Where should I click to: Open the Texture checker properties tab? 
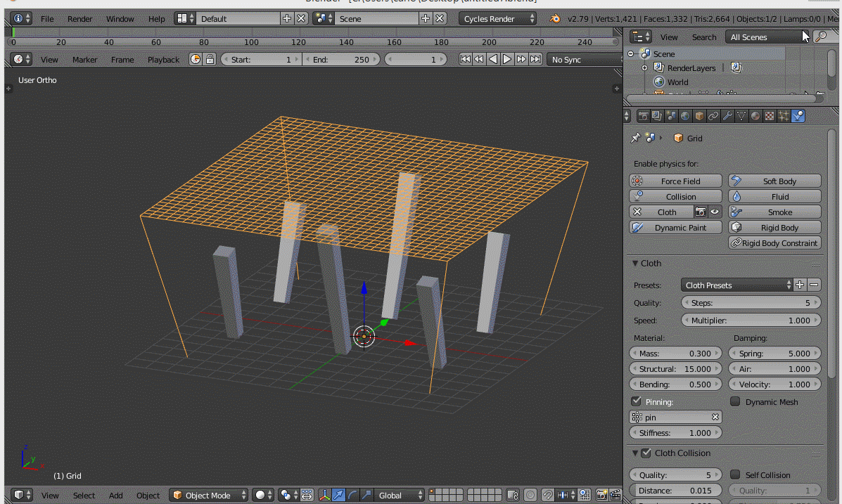768,115
